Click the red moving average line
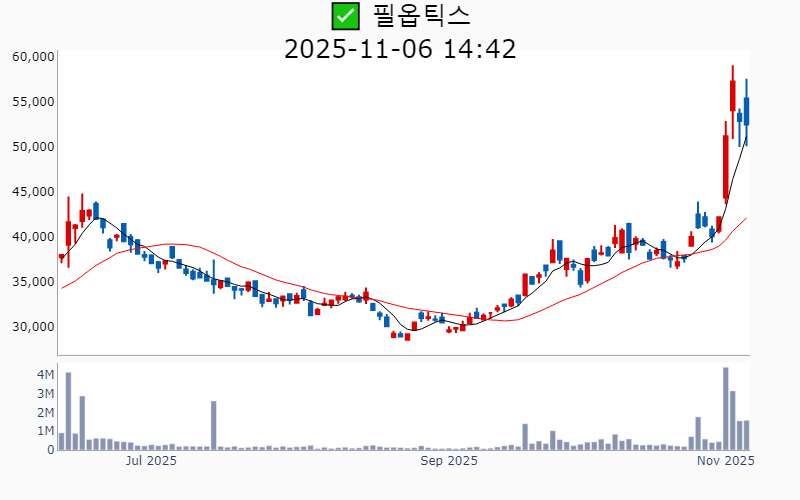The width and height of the screenshot is (800, 500). click(300, 283)
